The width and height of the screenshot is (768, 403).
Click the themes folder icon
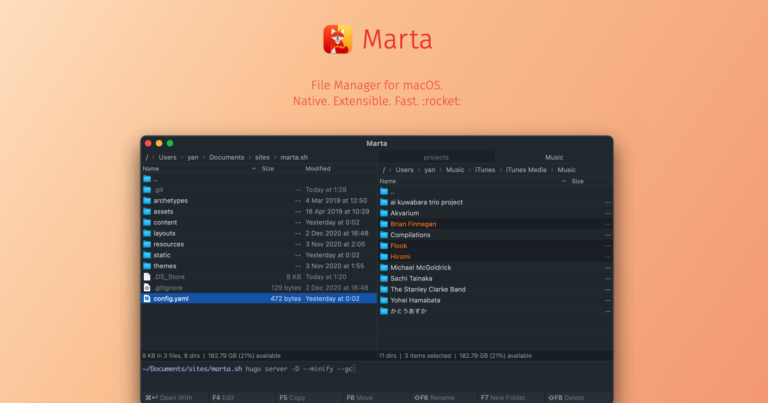pyautogui.click(x=147, y=266)
